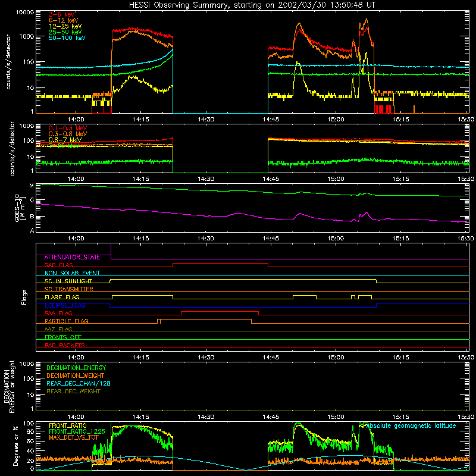Click the 0.3-0.8 MeV legend label
The image size is (476, 476).
pos(68,134)
